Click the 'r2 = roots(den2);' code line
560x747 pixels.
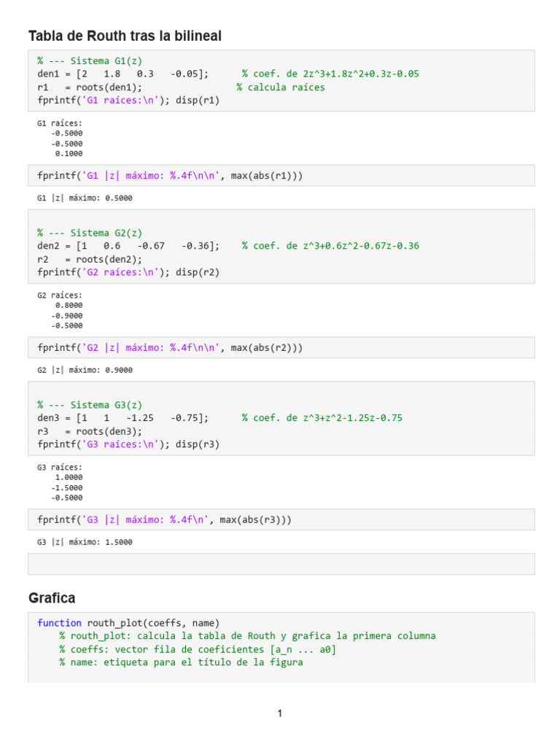(90, 259)
